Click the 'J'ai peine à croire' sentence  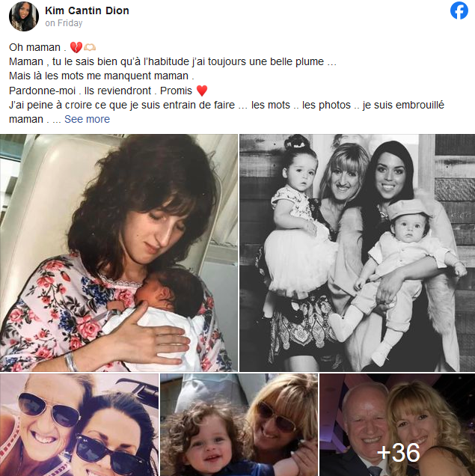[x=227, y=105]
